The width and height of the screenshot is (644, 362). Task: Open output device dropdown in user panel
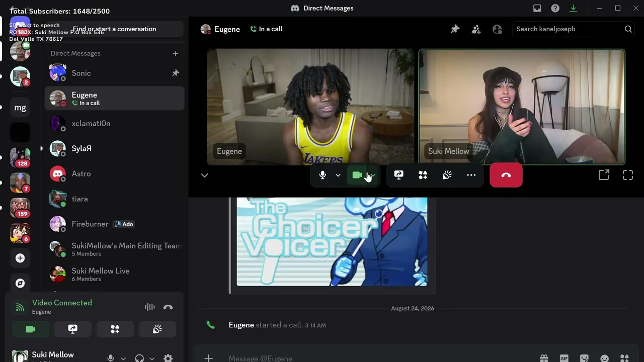pyautogui.click(x=152, y=358)
